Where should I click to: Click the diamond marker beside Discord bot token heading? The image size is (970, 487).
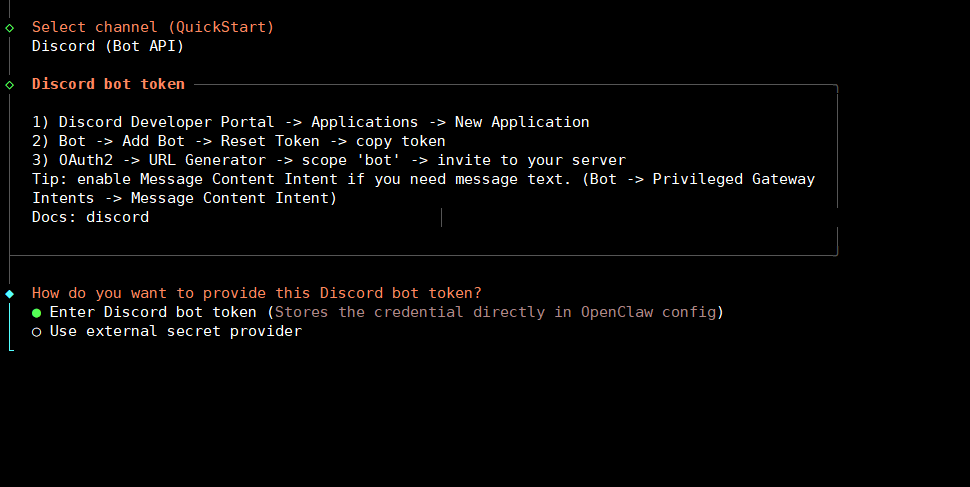(x=10, y=85)
